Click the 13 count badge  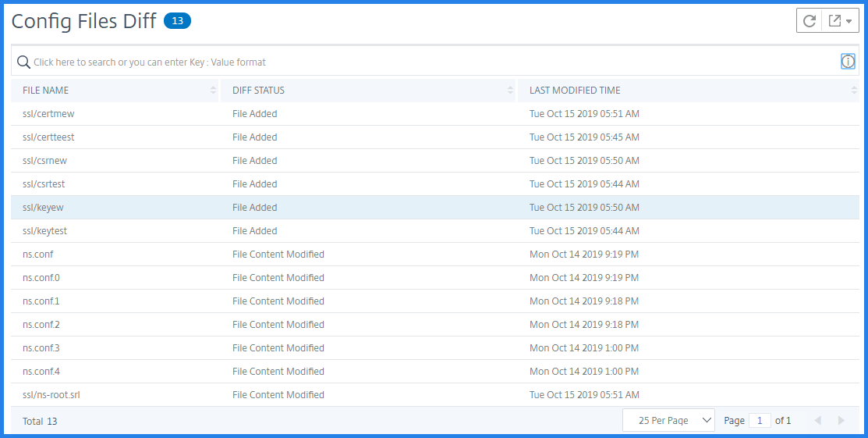(177, 21)
